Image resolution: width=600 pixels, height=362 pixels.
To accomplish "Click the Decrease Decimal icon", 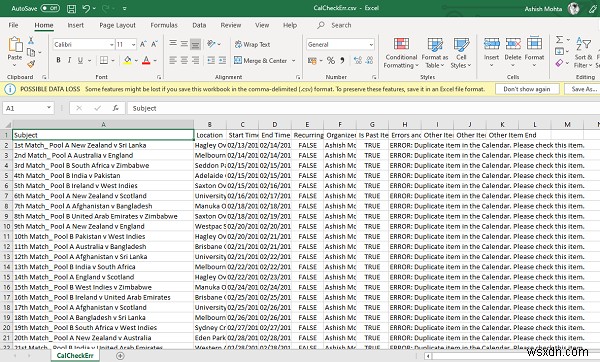I will tap(369, 60).
